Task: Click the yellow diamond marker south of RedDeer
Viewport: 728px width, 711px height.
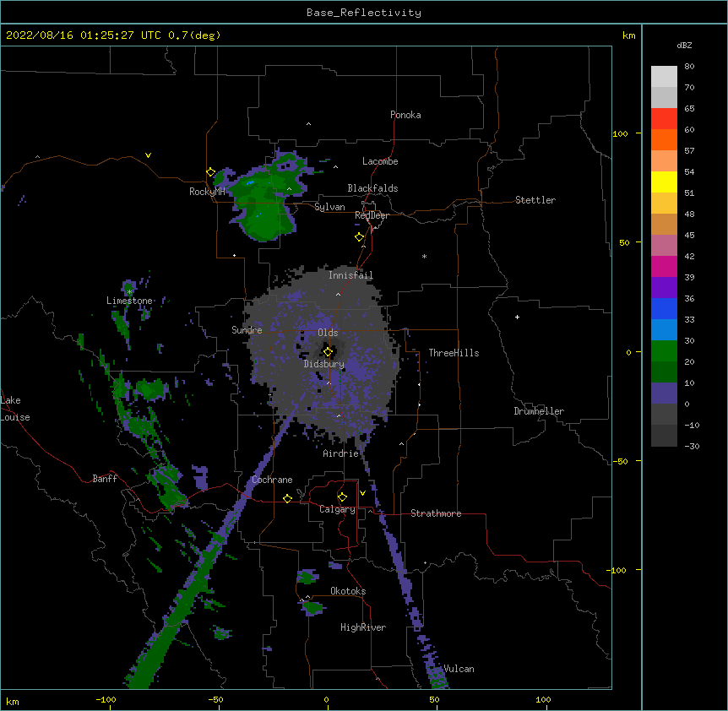Action: click(x=360, y=236)
